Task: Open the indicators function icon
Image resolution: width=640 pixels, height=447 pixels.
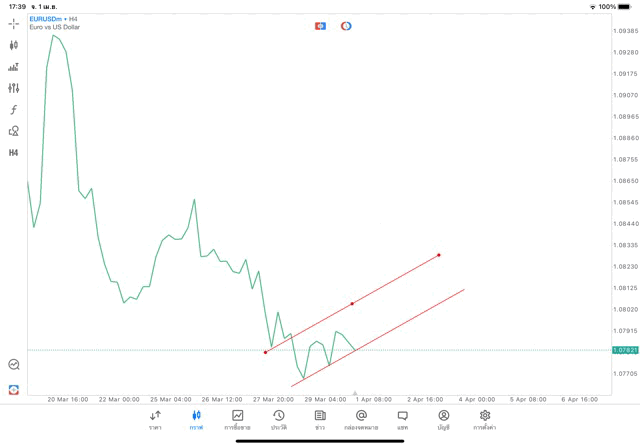Action: 14,110
